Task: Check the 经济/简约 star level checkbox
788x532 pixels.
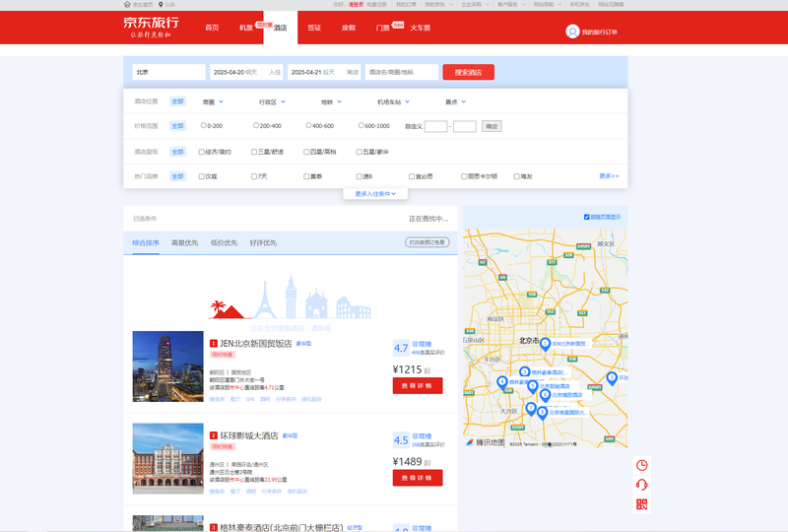Action: pyautogui.click(x=202, y=152)
